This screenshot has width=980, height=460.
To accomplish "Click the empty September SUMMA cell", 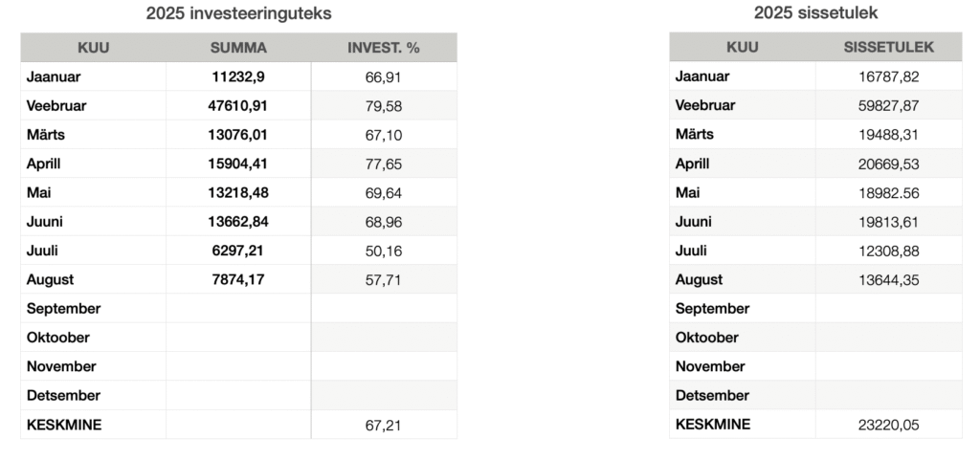I will pyautogui.click(x=238, y=308).
